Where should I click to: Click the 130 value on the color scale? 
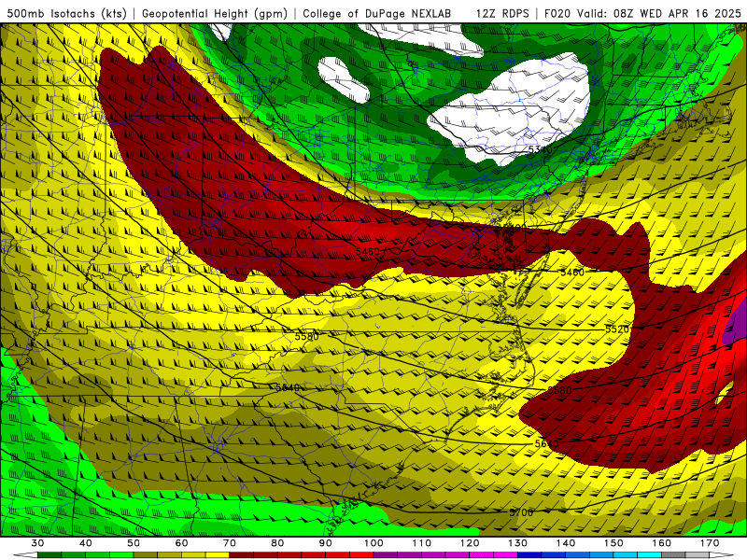click(517, 543)
